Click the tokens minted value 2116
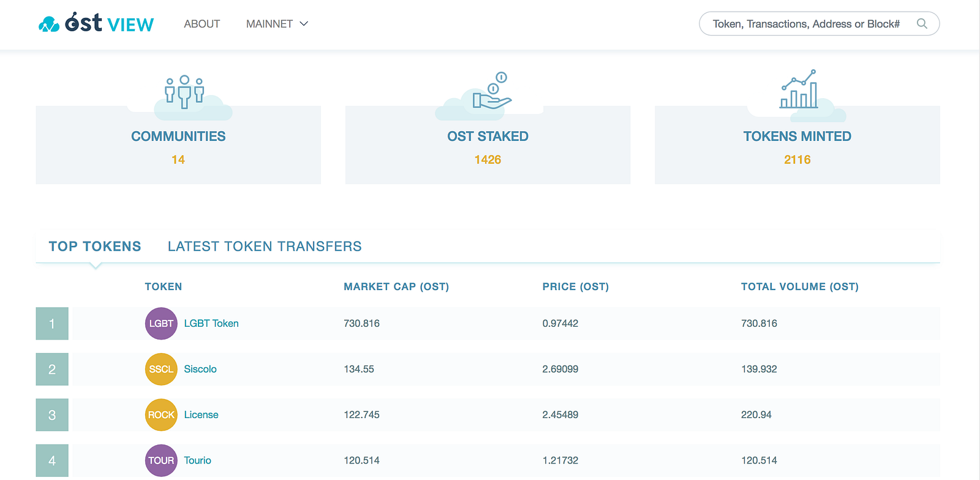The image size is (980, 480). point(797,160)
